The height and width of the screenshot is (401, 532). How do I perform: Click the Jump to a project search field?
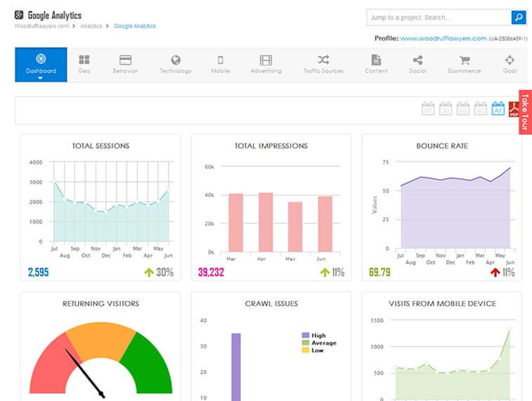tap(438, 18)
